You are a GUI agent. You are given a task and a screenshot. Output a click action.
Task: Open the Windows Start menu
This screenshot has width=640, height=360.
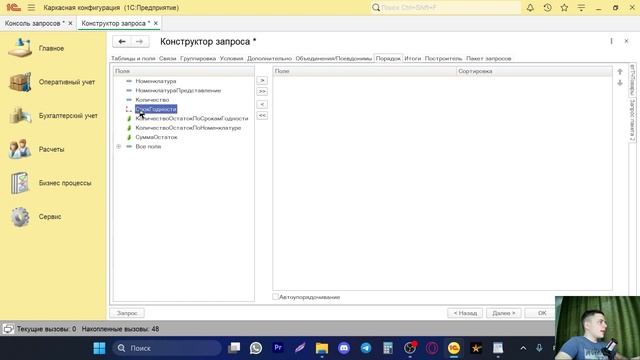point(99,348)
